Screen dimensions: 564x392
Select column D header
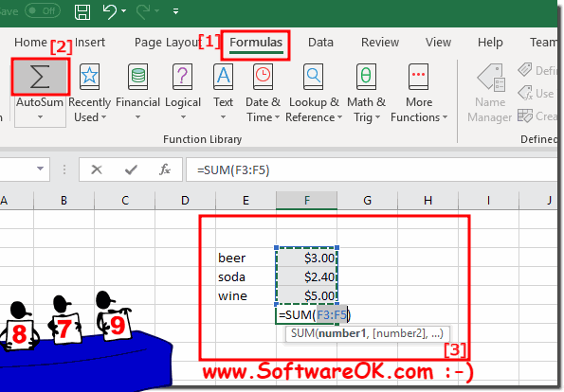coord(185,200)
